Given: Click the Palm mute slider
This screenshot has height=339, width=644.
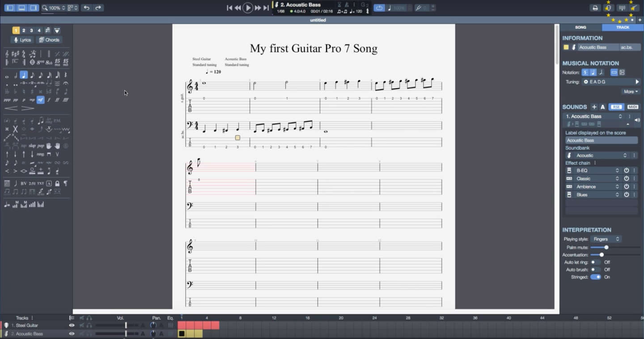Looking at the screenshot, I should (x=615, y=247).
